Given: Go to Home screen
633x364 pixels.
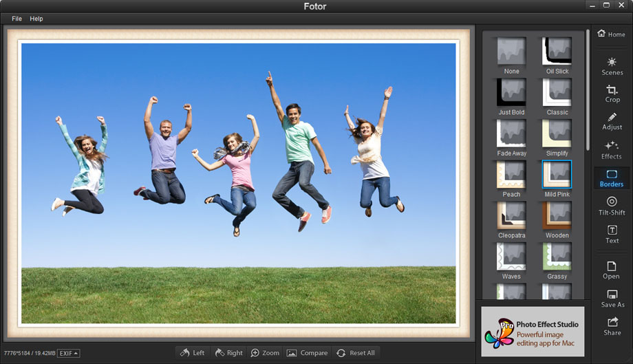Looking at the screenshot, I should pyautogui.click(x=612, y=34).
